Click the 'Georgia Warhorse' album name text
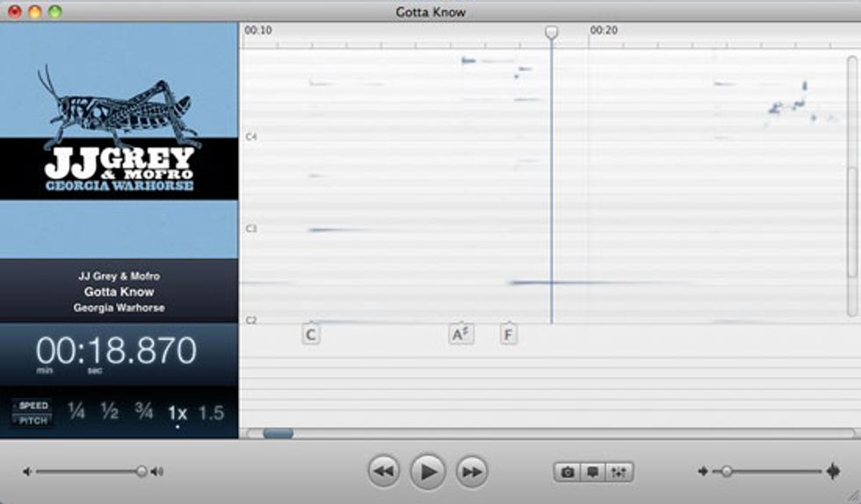 [119, 307]
